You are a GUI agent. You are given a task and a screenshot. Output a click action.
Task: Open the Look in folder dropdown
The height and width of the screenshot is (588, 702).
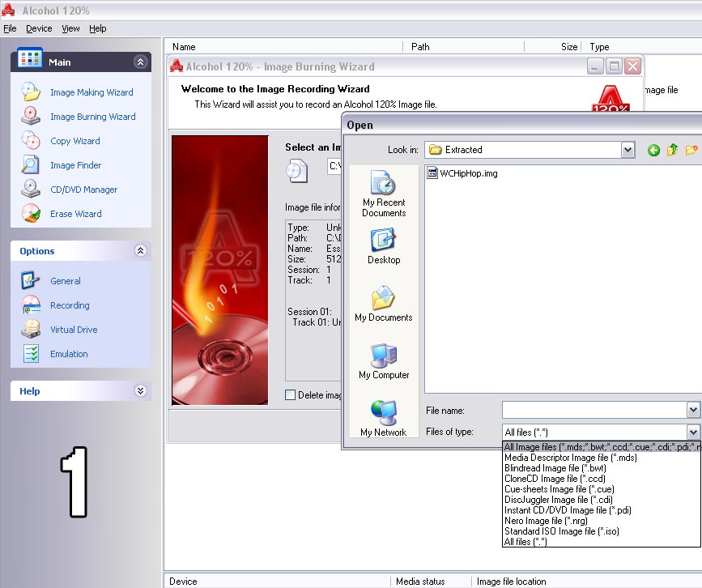tap(628, 150)
